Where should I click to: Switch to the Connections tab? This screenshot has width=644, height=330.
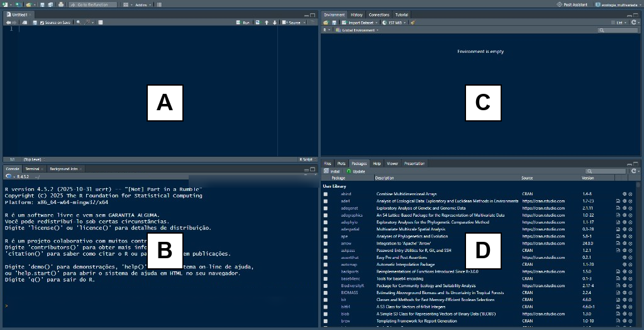pos(379,15)
